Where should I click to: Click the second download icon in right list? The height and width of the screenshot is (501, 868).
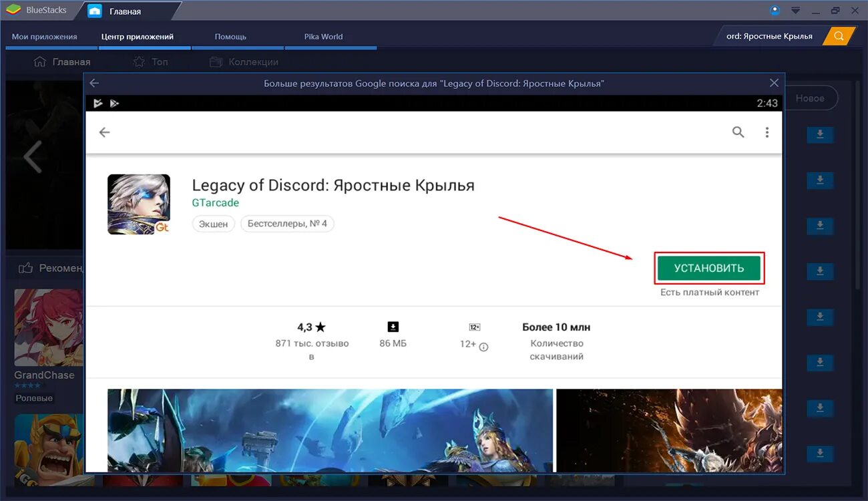(x=820, y=180)
